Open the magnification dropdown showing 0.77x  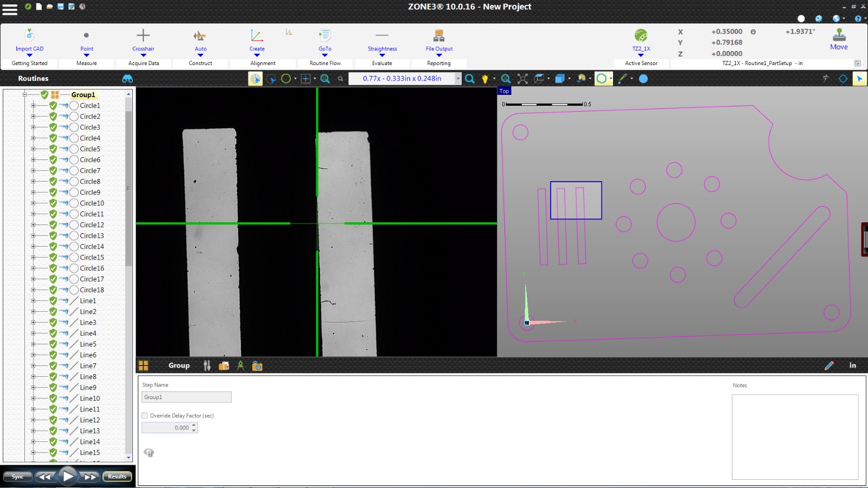(x=457, y=78)
